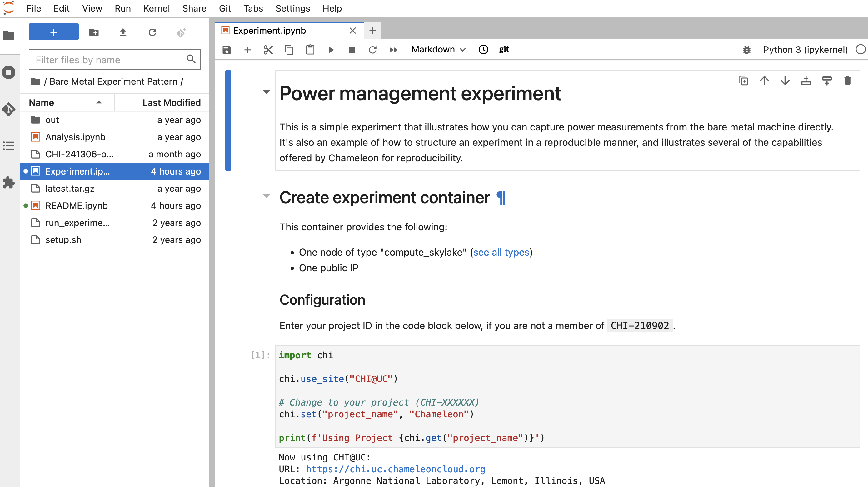This screenshot has height=487, width=868.
Task: Select Analysis.ipynb in file list
Action: [115, 137]
